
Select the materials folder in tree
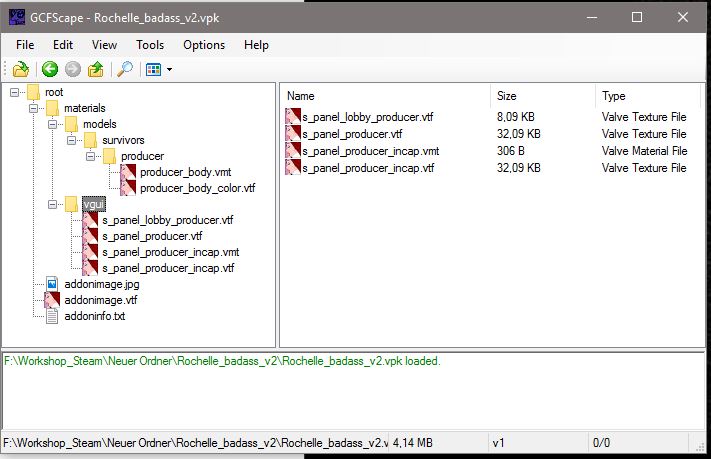(x=85, y=108)
